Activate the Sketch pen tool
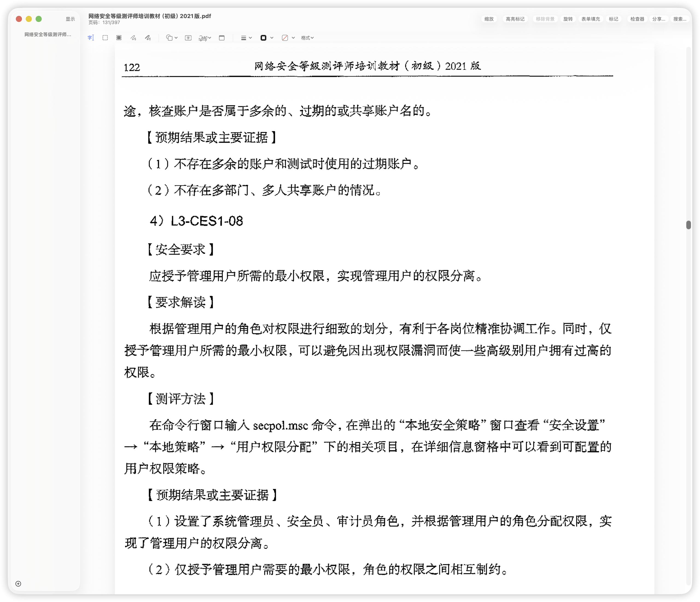700x602 pixels. coord(133,38)
